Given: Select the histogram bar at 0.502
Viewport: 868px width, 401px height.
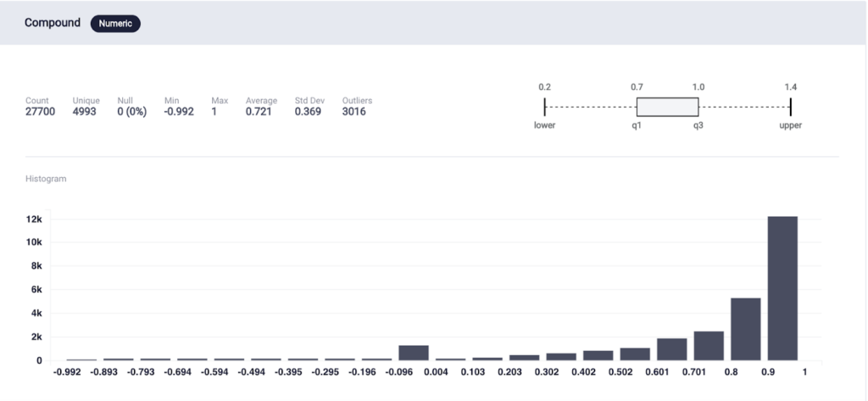Looking at the screenshot, I should [635, 354].
